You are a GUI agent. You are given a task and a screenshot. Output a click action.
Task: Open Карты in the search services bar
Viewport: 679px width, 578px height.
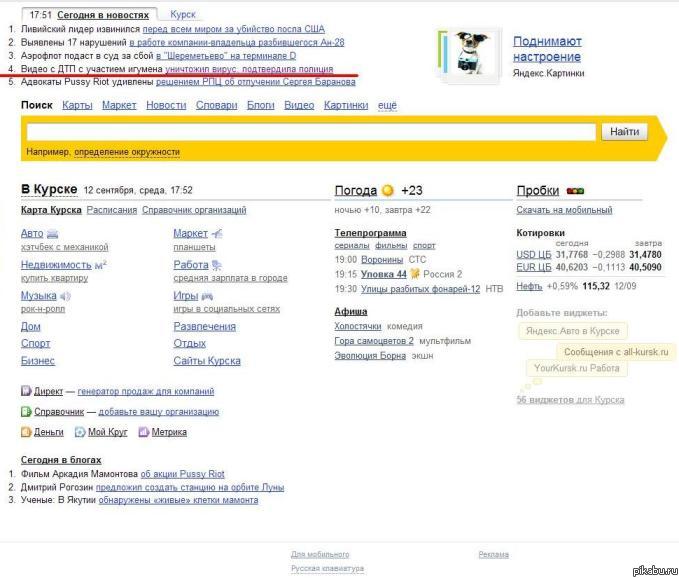tap(77, 105)
